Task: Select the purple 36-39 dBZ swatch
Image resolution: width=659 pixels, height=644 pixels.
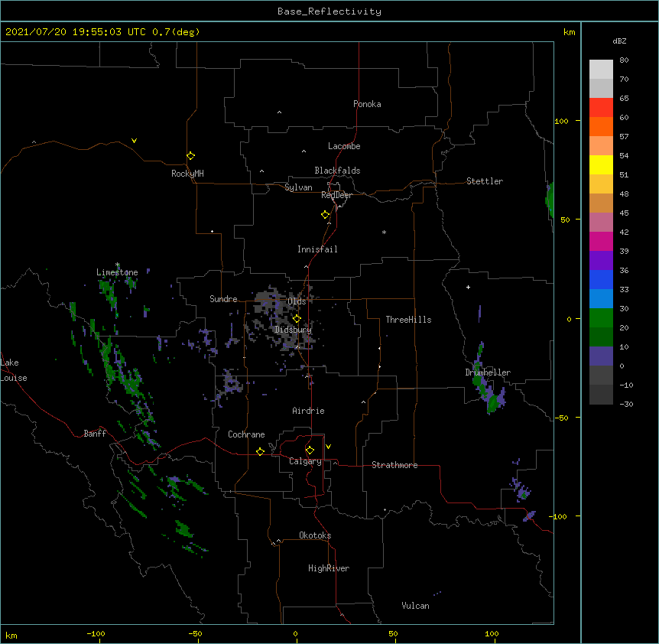Action: (601, 261)
